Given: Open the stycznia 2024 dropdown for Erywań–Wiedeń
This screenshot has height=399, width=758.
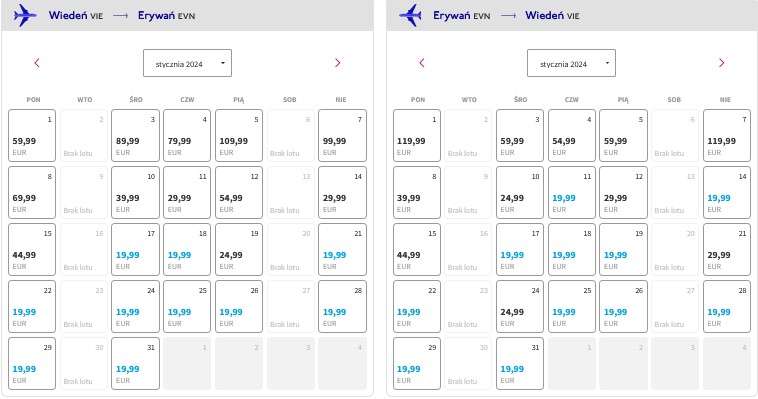Looking at the screenshot, I should pyautogui.click(x=571, y=63).
